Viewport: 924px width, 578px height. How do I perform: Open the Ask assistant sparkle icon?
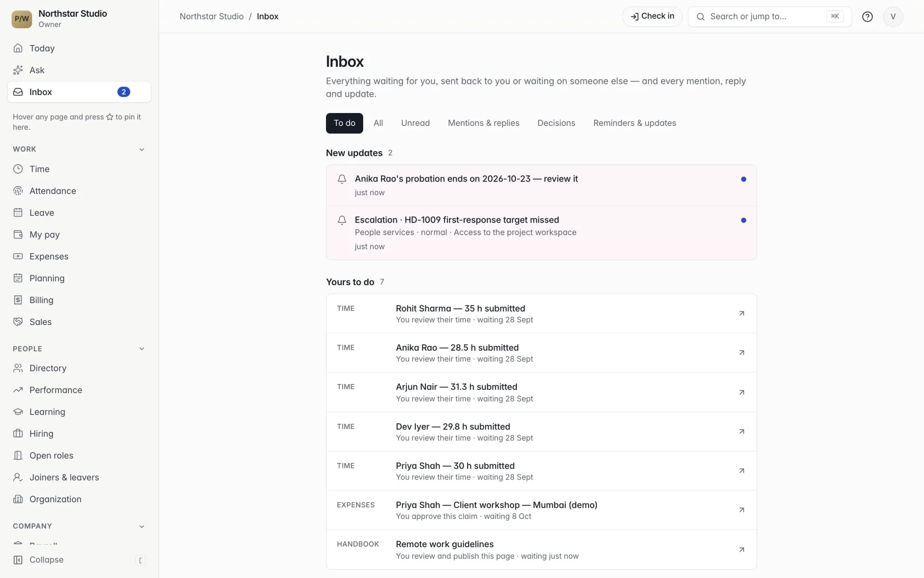18,70
